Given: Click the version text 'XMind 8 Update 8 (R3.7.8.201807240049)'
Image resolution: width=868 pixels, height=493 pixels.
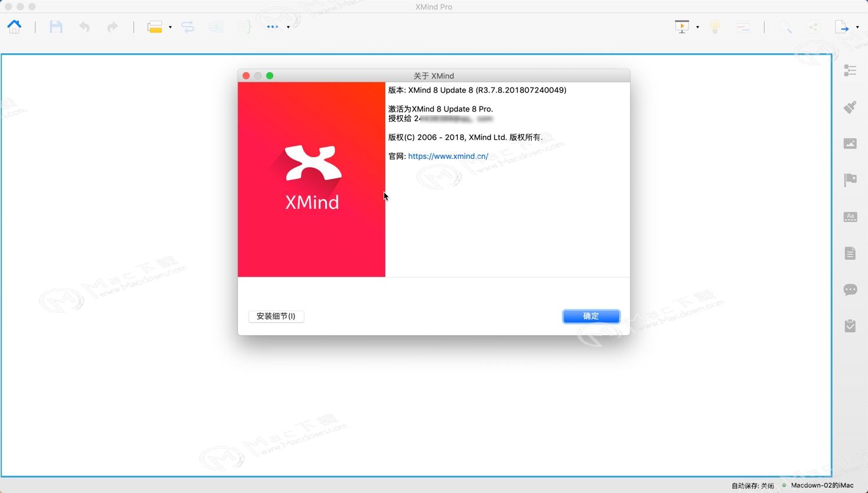Looking at the screenshot, I should pyautogui.click(x=487, y=90).
